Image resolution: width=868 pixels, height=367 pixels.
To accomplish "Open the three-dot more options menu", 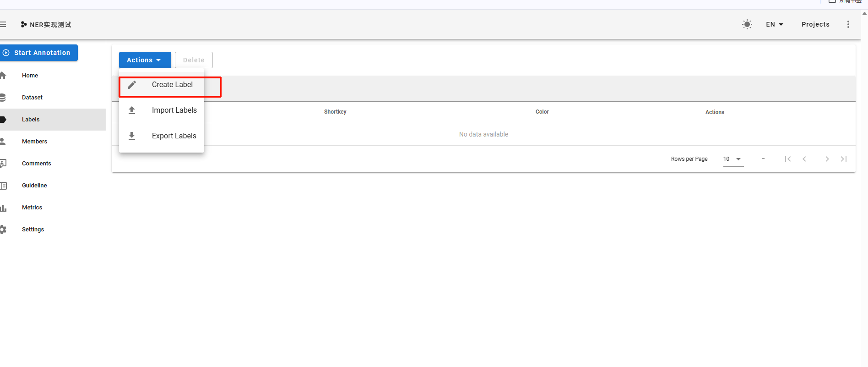I will pyautogui.click(x=848, y=24).
